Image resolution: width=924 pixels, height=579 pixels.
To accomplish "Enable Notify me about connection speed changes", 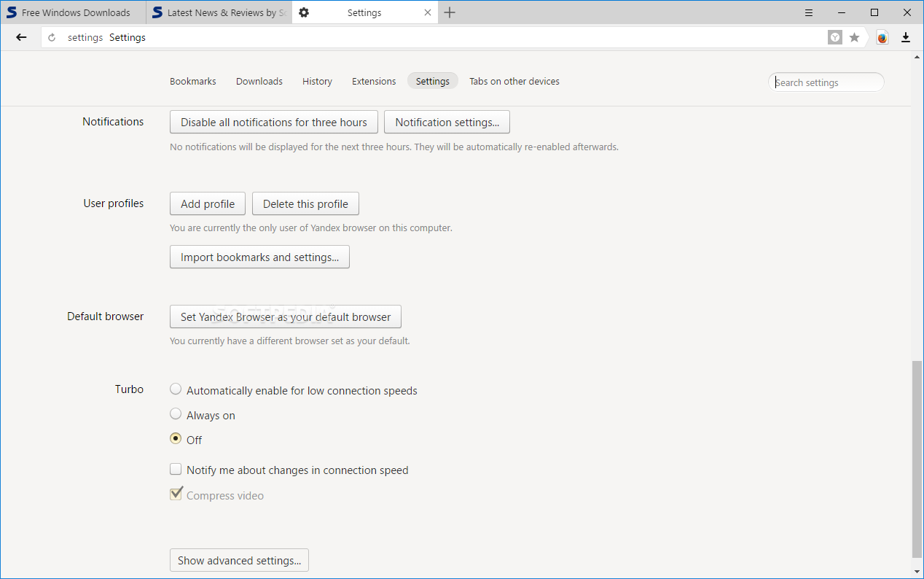I will 176,470.
